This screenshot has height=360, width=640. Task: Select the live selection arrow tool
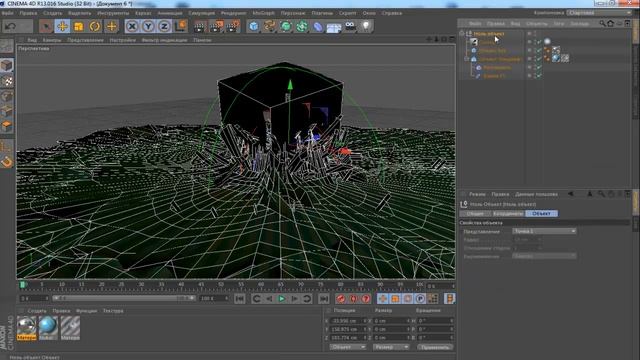coord(46,26)
